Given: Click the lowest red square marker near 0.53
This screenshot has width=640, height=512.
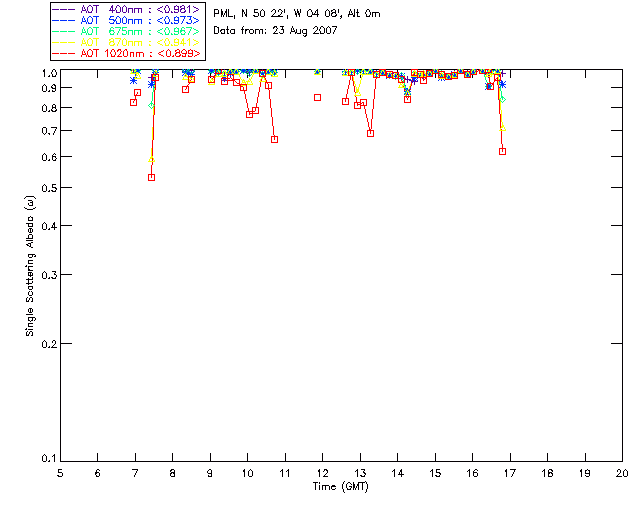Looking at the screenshot, I should point(151,178).
